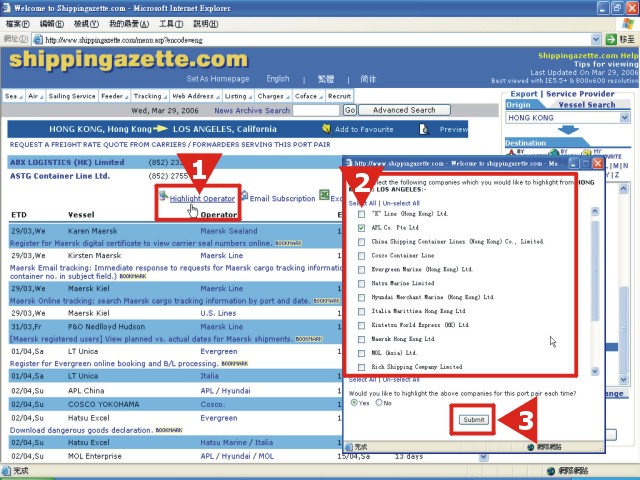This screenshot has height=480, width=640.
Task: Click the popup company list scrollbar up arrow
Action: pos(595,211)
